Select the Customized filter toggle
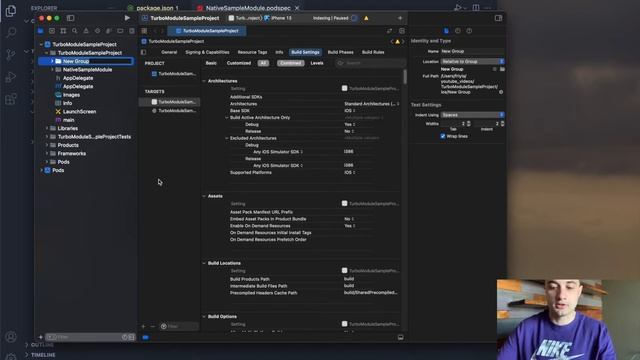640x360 pixels. pyautogui.click(x=239, y=63)
